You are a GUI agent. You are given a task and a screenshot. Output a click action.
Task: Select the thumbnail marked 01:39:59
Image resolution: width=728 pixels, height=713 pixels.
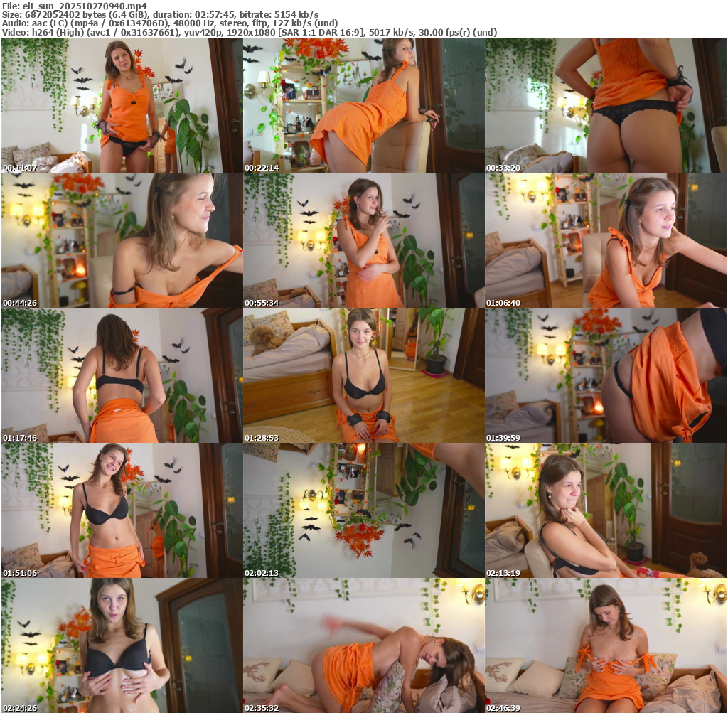tap(606, 375)
